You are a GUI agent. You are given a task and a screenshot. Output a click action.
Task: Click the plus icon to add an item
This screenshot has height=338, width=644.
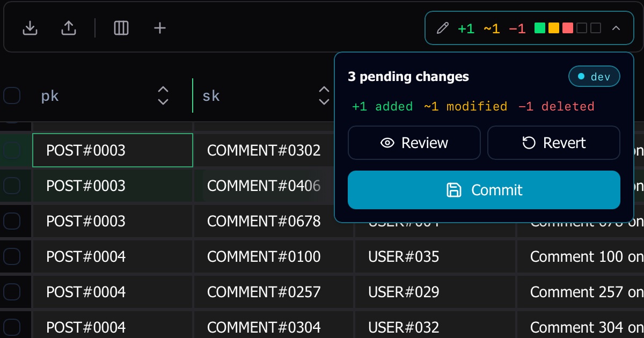pyautogui.click(x=160, y=28)
